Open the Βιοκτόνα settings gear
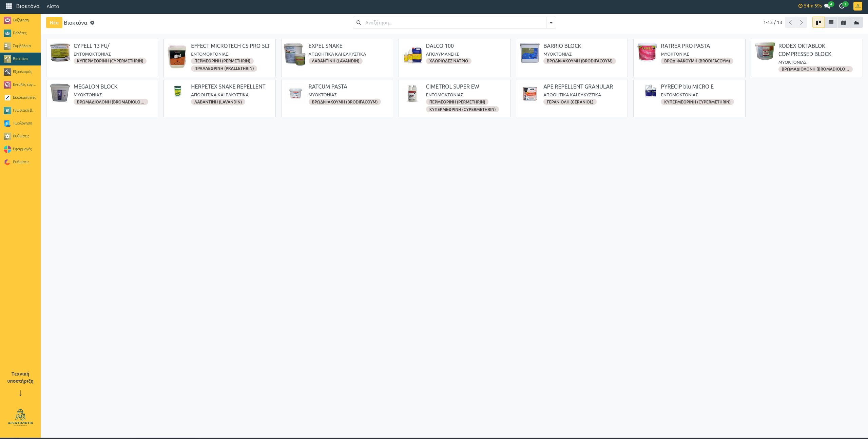The width and height of the screenshot is (868, 439). click(x=92, y=23)
